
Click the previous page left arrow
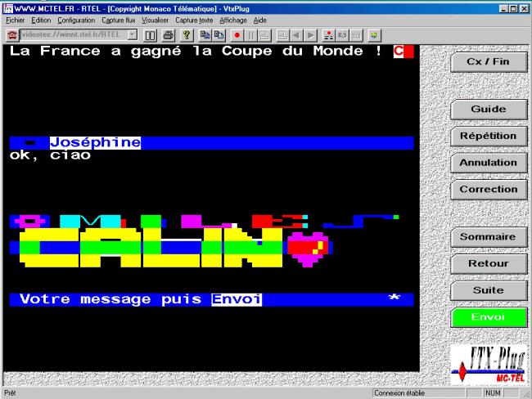[296, 35]
